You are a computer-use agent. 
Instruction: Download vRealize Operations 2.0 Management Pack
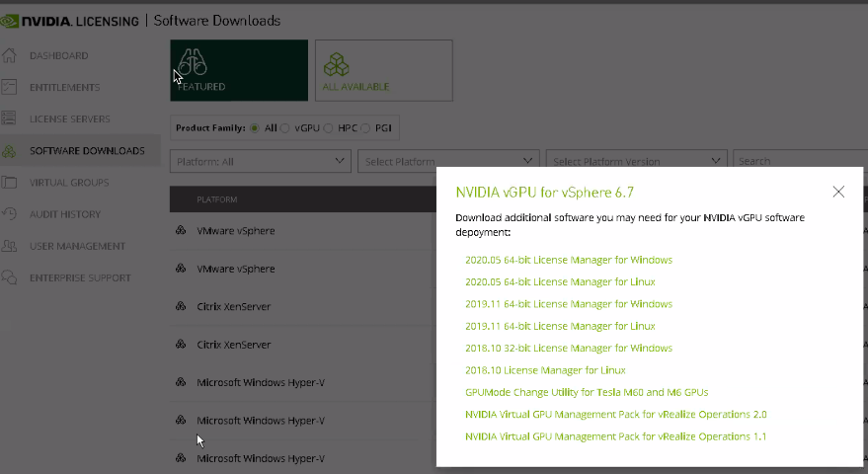615,414
